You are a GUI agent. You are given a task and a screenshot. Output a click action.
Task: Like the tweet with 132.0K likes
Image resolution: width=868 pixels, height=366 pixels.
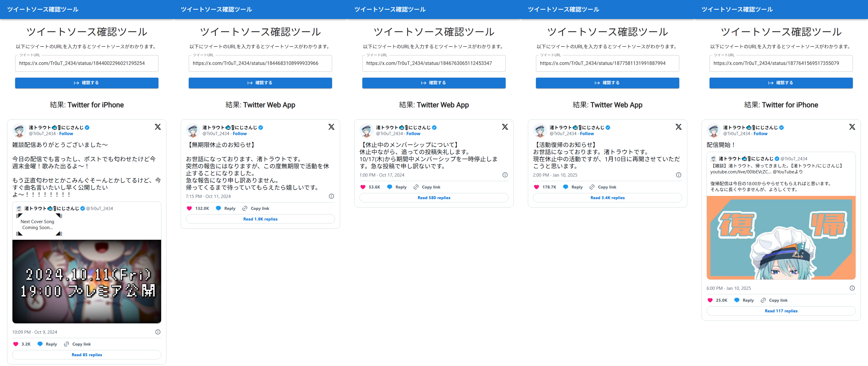point(189,209)
